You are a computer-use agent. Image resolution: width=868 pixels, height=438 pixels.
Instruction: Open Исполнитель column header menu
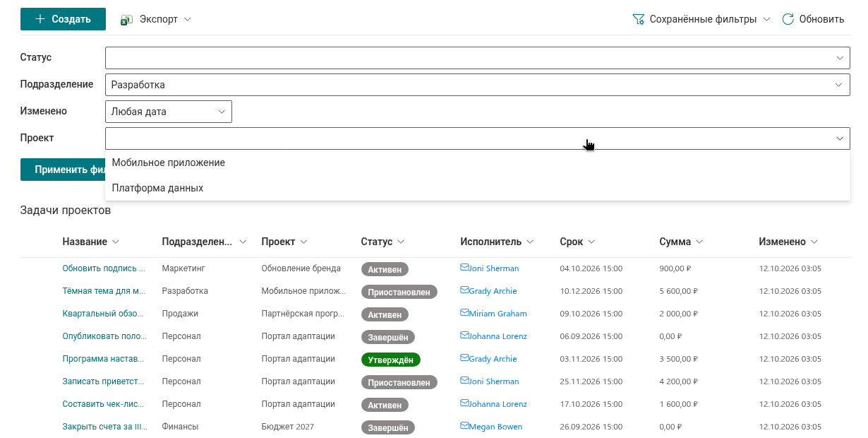(497, 242)
